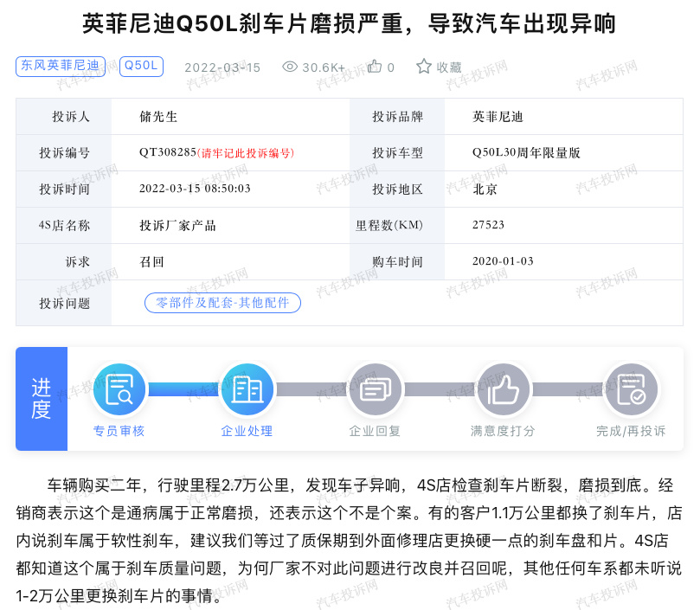Click the 企业回复 step label
This screenshot has height=610, width=700.
click(x=375, y=431)
